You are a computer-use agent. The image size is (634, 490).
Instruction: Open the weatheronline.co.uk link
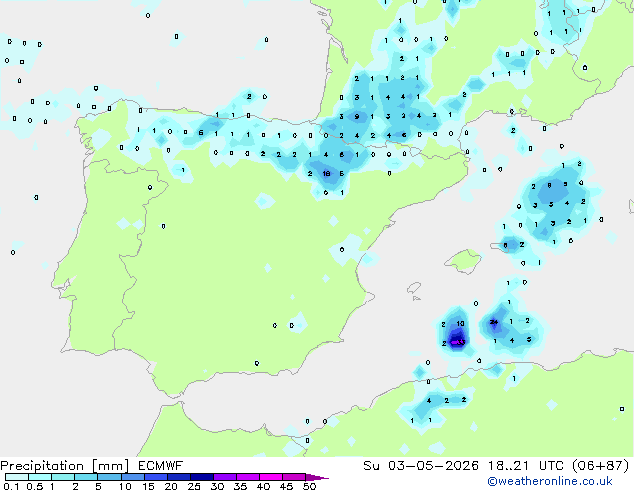click(550, 481)
